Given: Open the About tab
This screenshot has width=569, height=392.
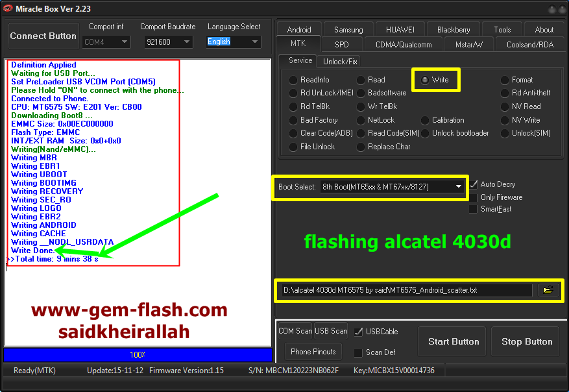Looking at the screenshot, I should 544,29.
